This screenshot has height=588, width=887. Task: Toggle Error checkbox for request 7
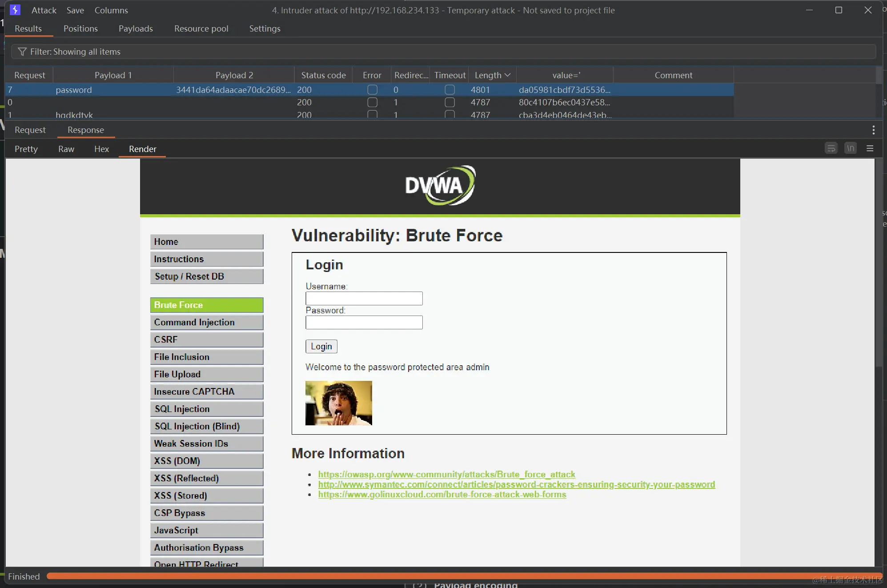372,90
